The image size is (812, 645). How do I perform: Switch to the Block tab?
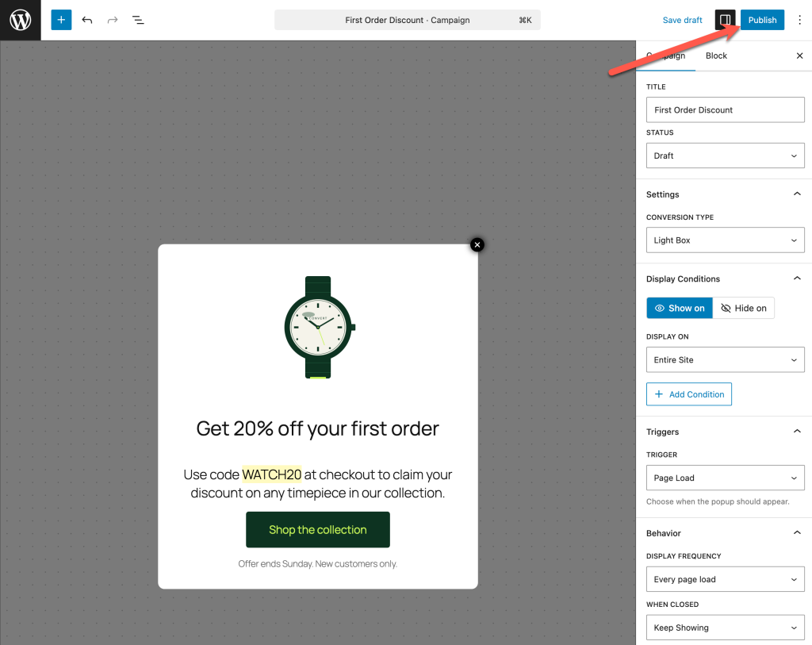pos(716,56)
